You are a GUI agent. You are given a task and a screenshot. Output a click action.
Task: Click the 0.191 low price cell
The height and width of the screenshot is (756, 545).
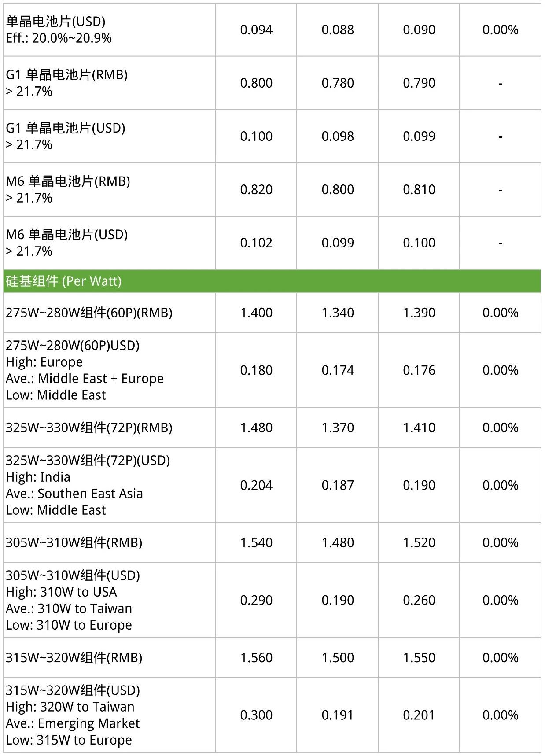338,715
